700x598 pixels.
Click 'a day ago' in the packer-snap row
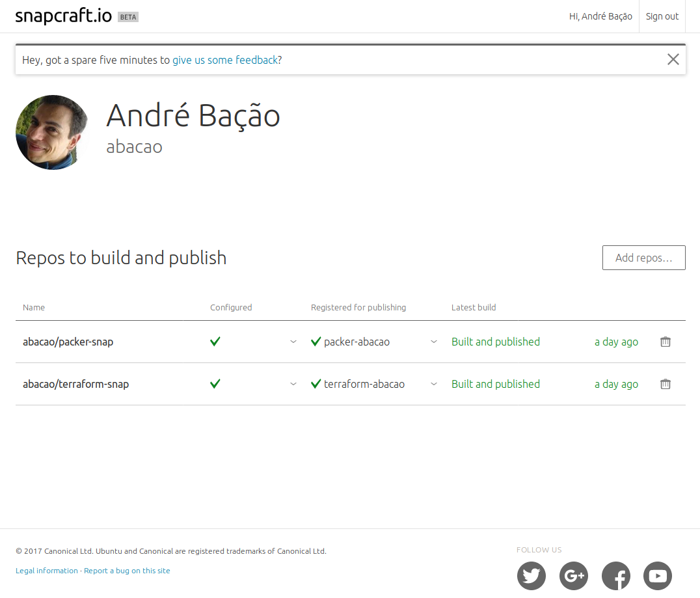616,342
